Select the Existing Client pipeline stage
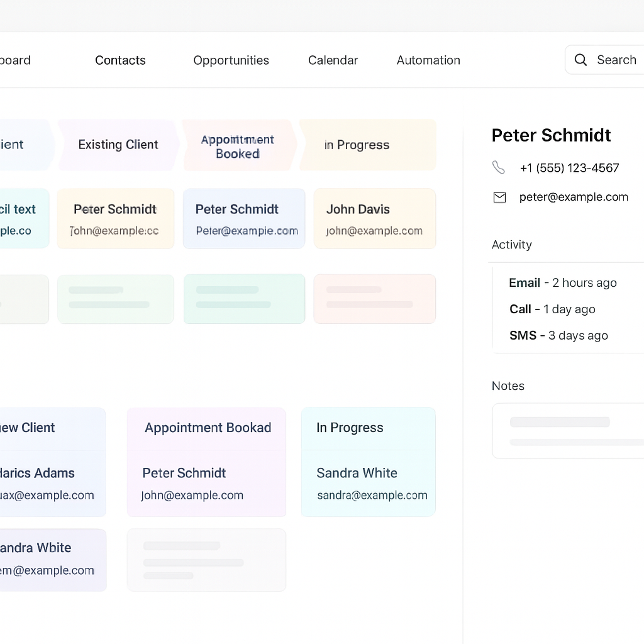Viewport: 644px width, 644px height. tap(118, 145)
